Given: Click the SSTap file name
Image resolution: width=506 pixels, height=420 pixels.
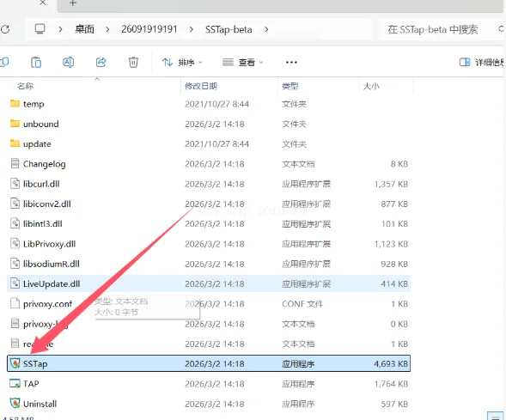Looking at the screenshot, I should (x=35, y=364).
